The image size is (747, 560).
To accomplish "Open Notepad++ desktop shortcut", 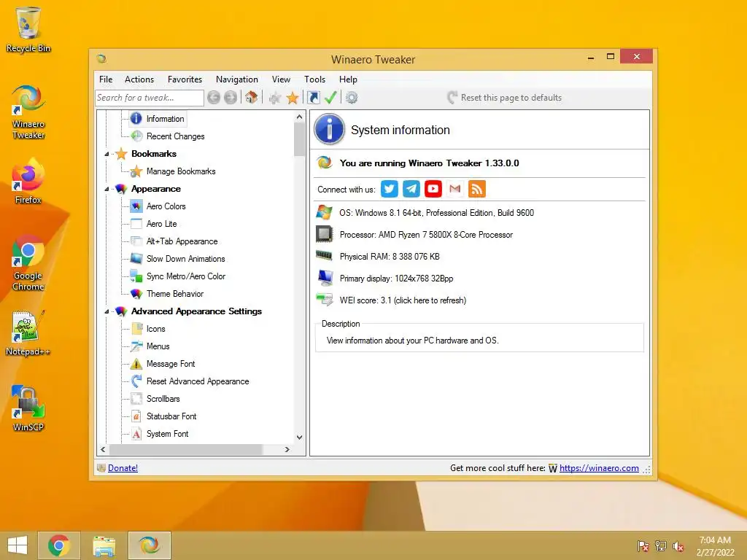I will point(28,333).
